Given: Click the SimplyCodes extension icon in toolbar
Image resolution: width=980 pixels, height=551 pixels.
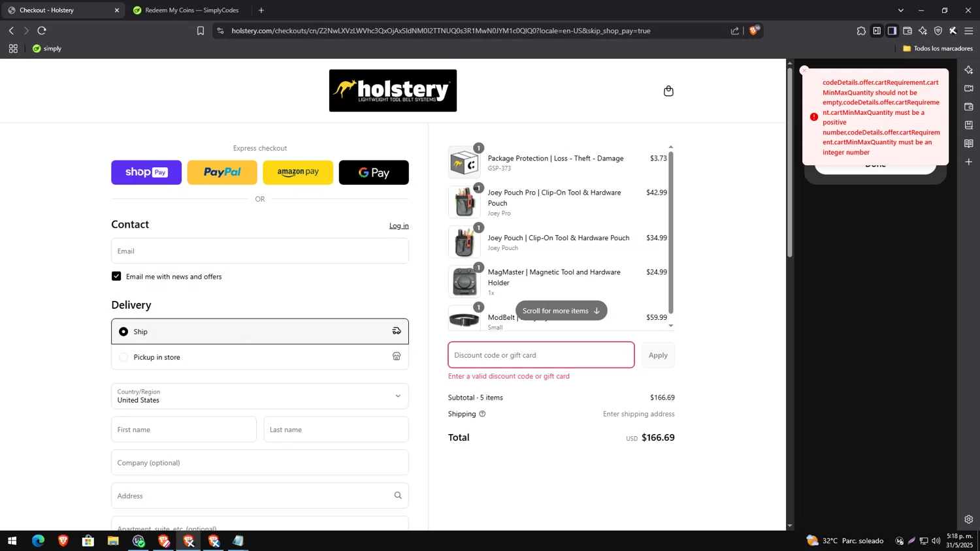Looking at the screenshot, I should coord(953,31).
